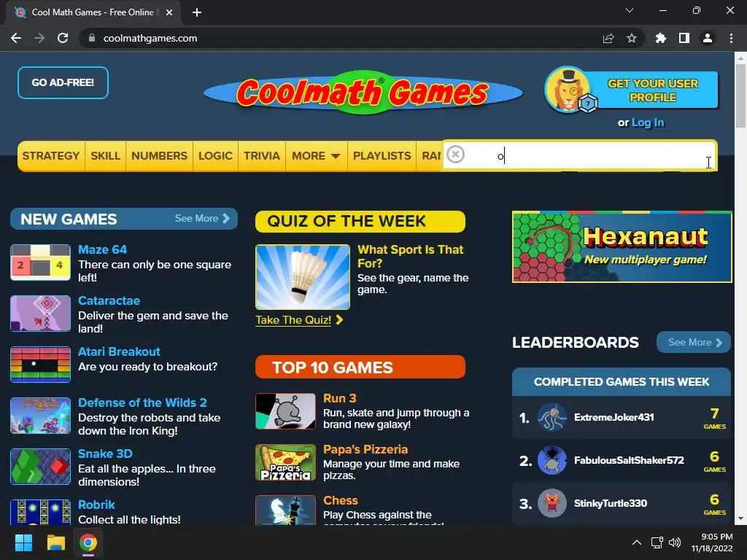Screen dimensions: 747x560
Task: Open the Maze 64 thumbnail
Action: point(41,262)
